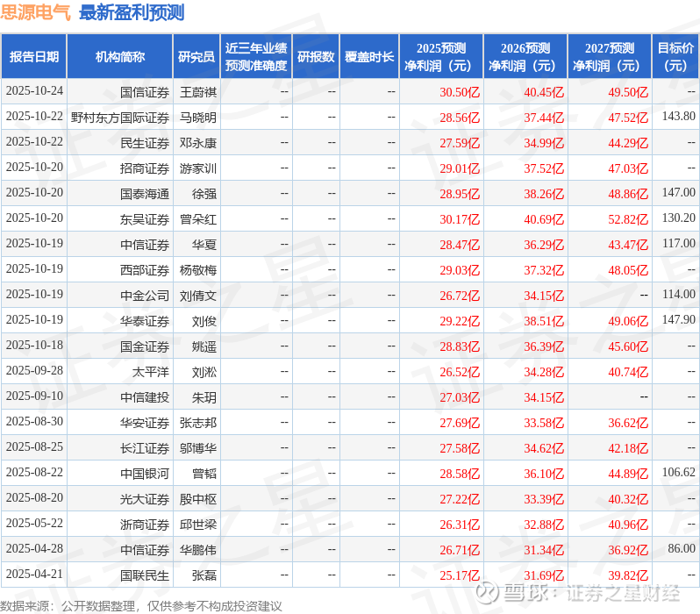Click the 52.82亿 2027 profit value
The image size is (700, 614).
point(628,219)
